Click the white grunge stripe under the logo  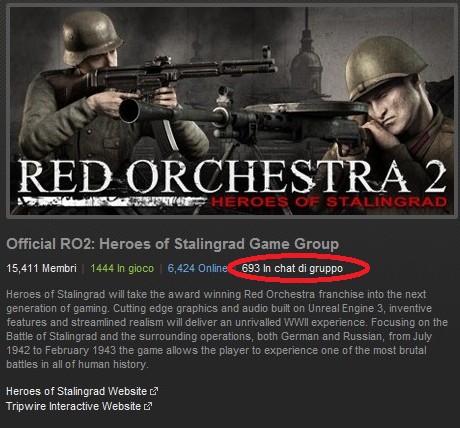pos(112,201)
